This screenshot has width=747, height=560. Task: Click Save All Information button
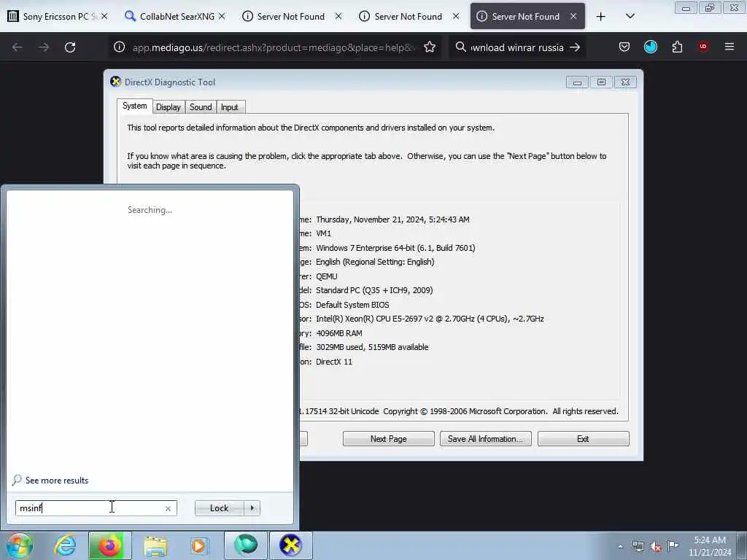pos(485,438)
